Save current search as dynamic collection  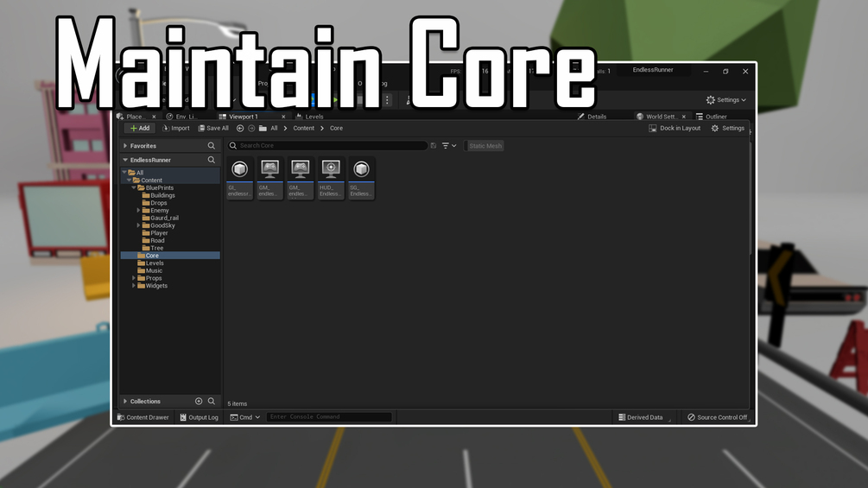pyautogui.click(x=434, y=145)
